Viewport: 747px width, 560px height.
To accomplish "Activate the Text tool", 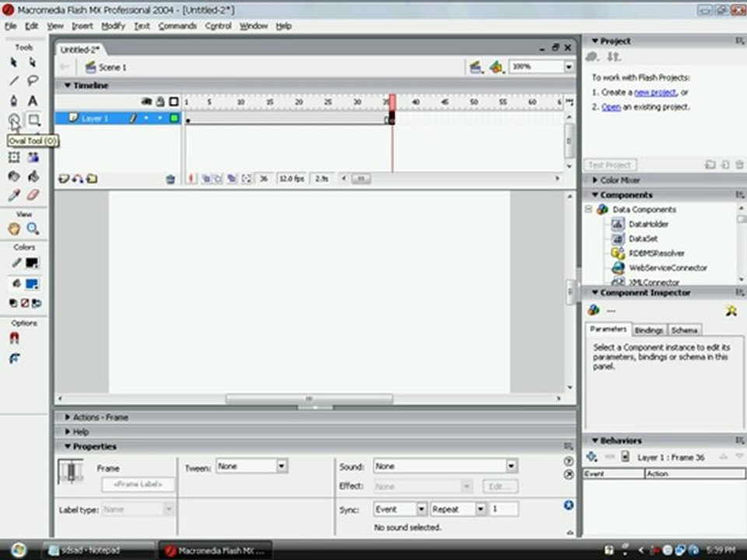I will click(33, 100).
